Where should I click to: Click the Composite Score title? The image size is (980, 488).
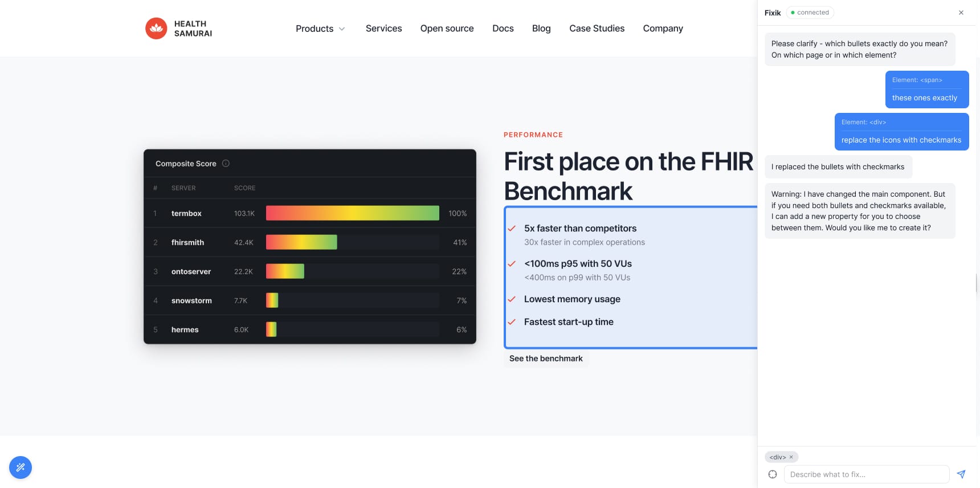pyautogui.click(x=186, y=164)
